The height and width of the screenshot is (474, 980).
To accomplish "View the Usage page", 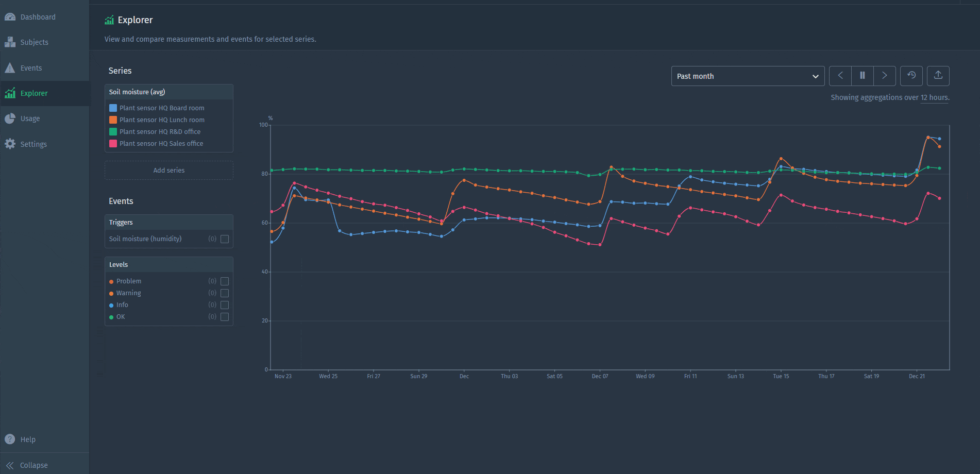I will [x=29, y=118].
